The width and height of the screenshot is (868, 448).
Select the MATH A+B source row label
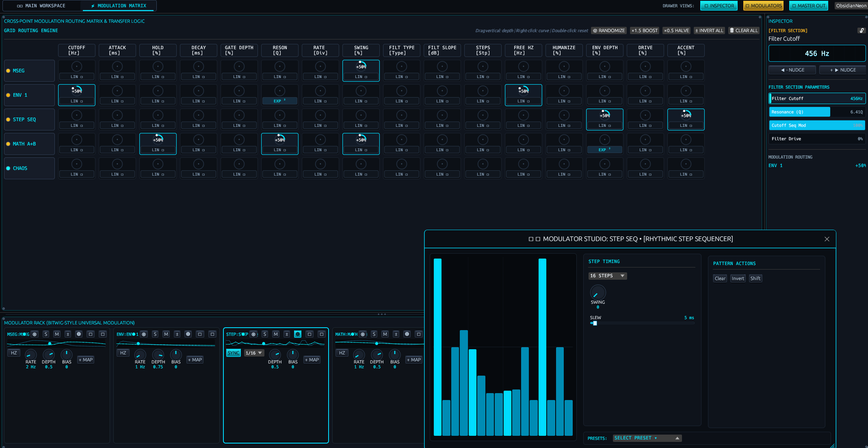[x=29, y=144]
